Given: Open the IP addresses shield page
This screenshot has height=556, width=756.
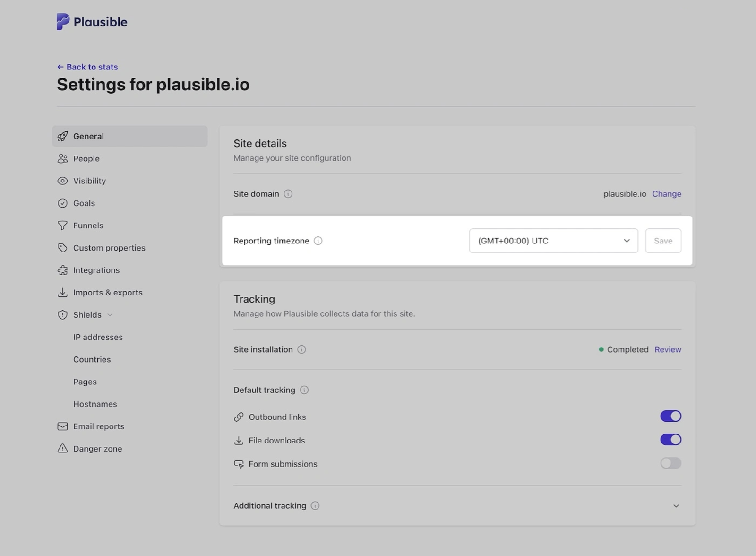Looking at the screenshot, I should [x=98, y=337].
